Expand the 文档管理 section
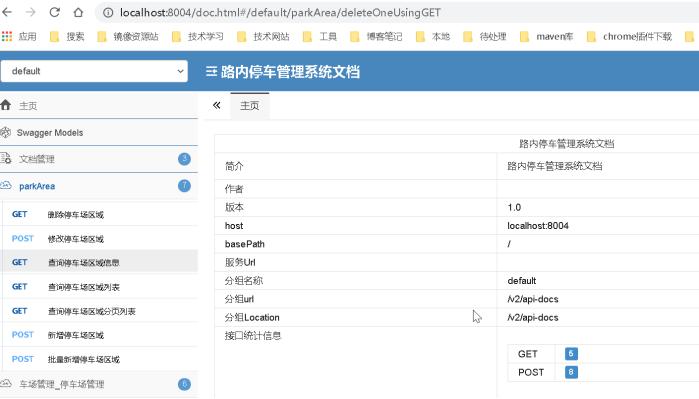The image size is (699, 399). click(99, 159)
